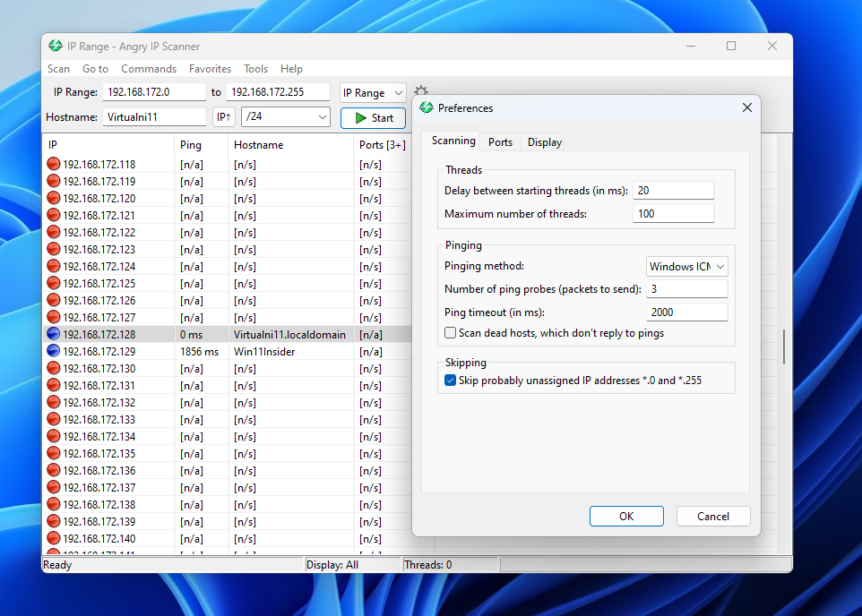Click Cancel in Preferences dialog
This screenshot has height=616, width=862.
tap(713, 516)
